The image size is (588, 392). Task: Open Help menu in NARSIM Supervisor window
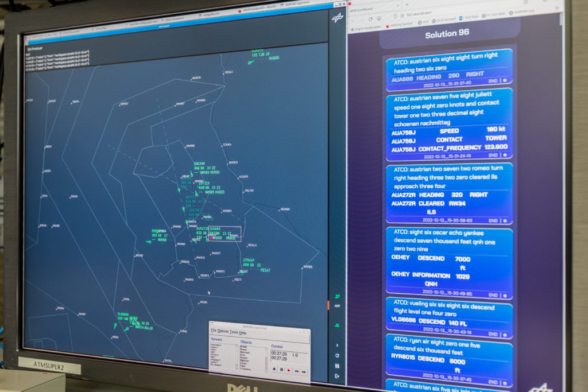click(243, 332)
